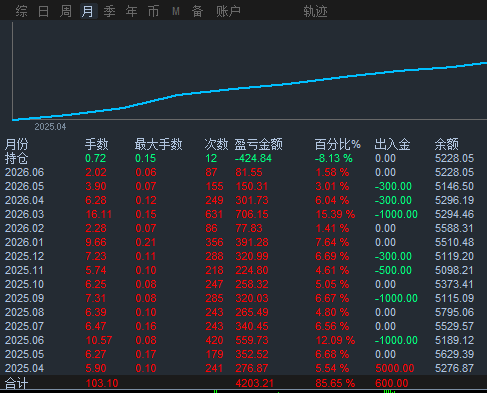Click the 15.39 % percentage cell

pyautogui.click(x=335, y=214)
